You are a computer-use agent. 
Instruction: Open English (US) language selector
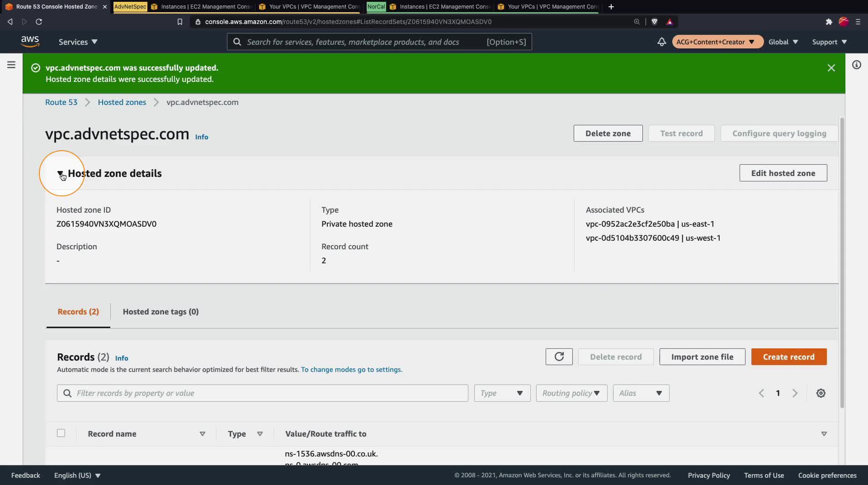coord(77,475)
